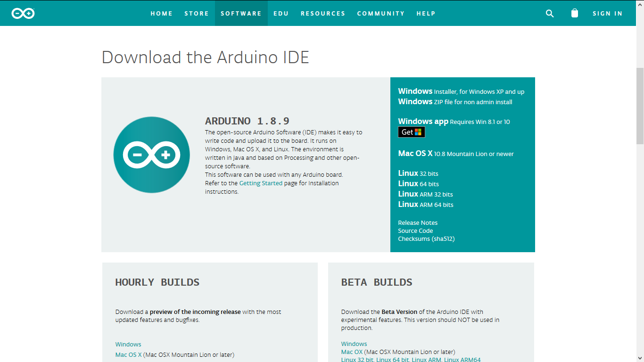Download the hourly build for Mac OS X
644x362 pixels.
pos(129,354)
